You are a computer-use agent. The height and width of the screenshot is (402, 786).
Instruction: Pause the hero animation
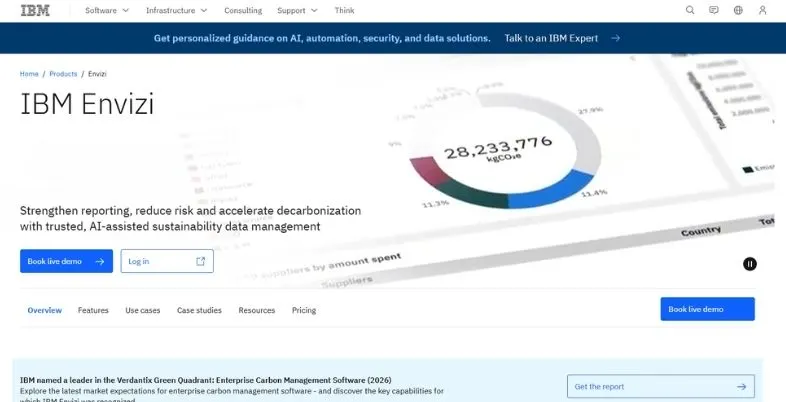[x=749, y=264]
